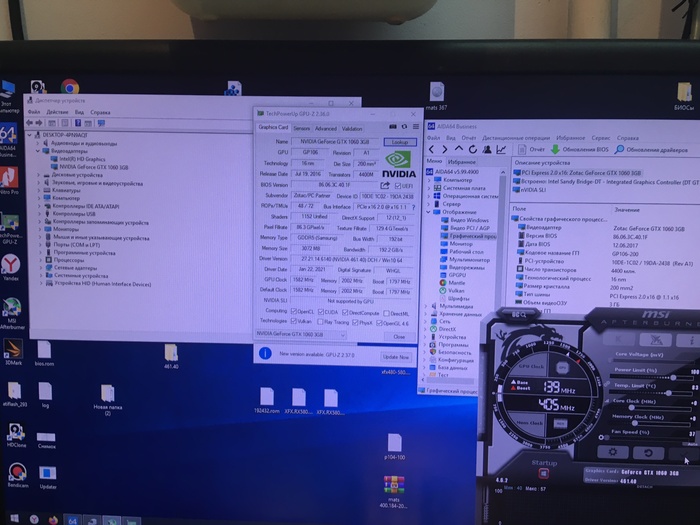Collapse Отображение node in AIDA64 tree

tap(429, 212)
